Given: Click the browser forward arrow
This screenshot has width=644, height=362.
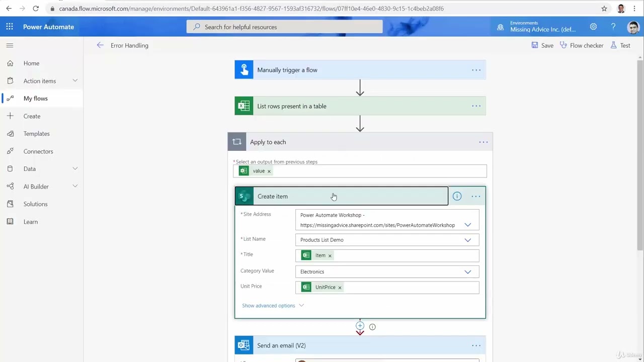Looking at the screenshot, I should [x=22, y=9].
